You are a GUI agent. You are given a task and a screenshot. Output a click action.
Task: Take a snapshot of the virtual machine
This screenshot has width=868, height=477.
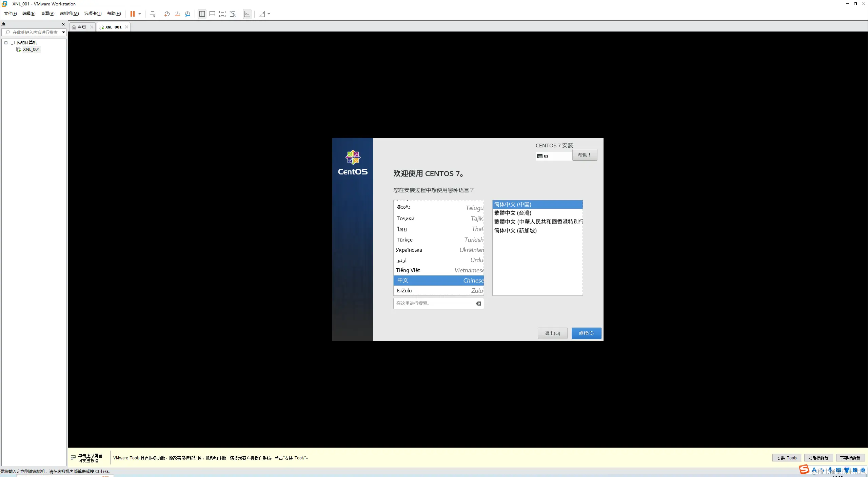pyautogui.click(x=167, y=14)
